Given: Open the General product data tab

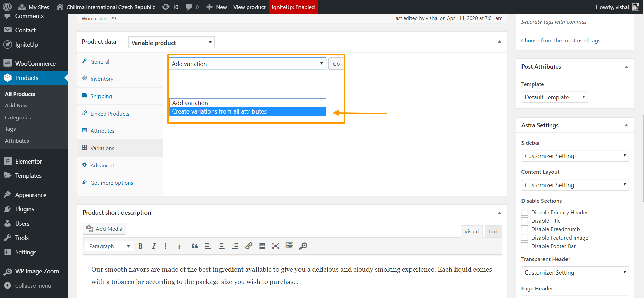Looking at the screenshot, I should tap(120, 61).
